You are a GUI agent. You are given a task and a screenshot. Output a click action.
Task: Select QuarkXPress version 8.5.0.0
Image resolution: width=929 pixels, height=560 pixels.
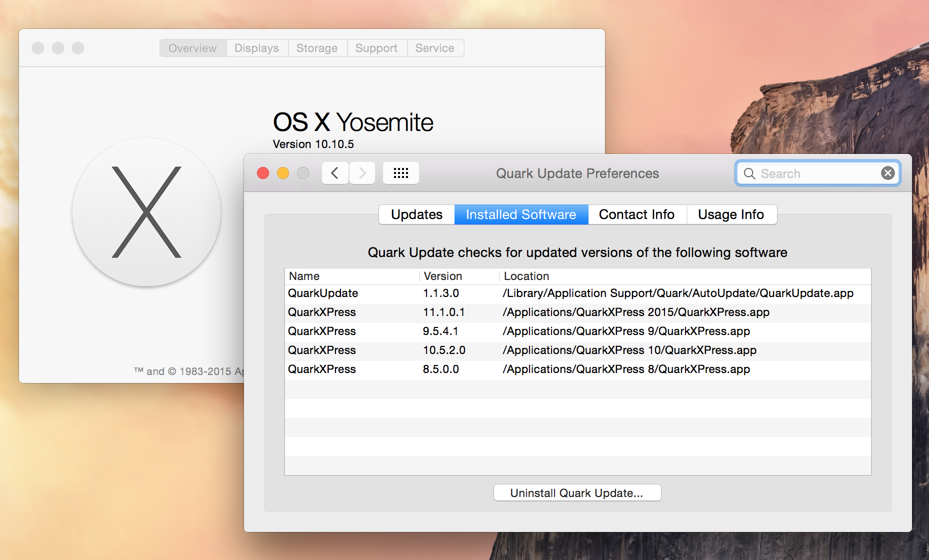click(x=441, y=369)
